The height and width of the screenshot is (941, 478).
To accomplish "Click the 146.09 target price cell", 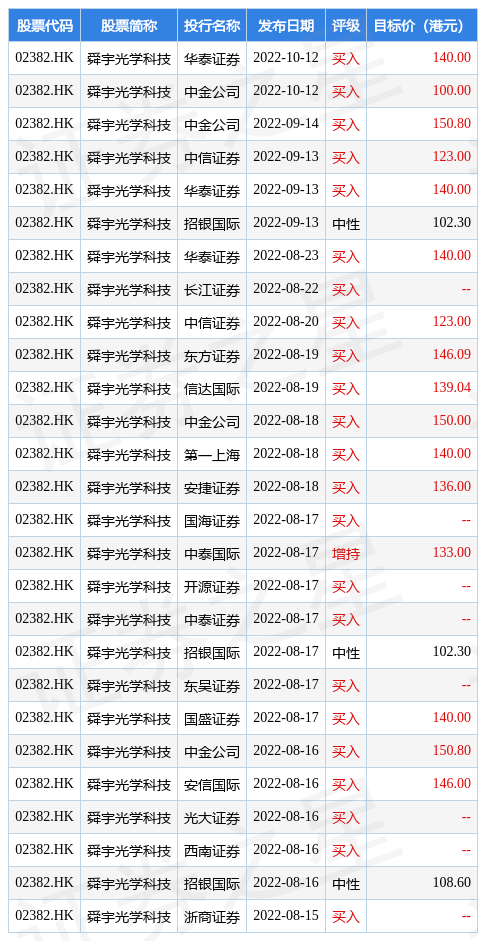I will (452, 355).
